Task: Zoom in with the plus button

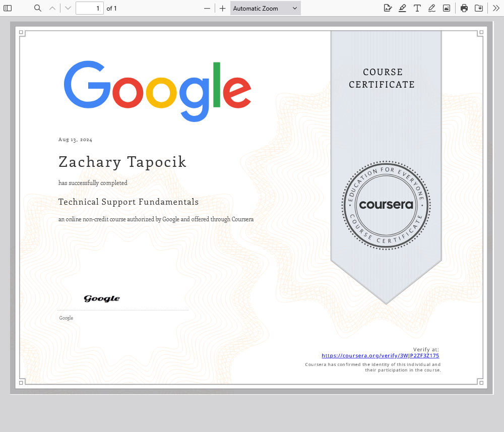Action: click(222, 8)
